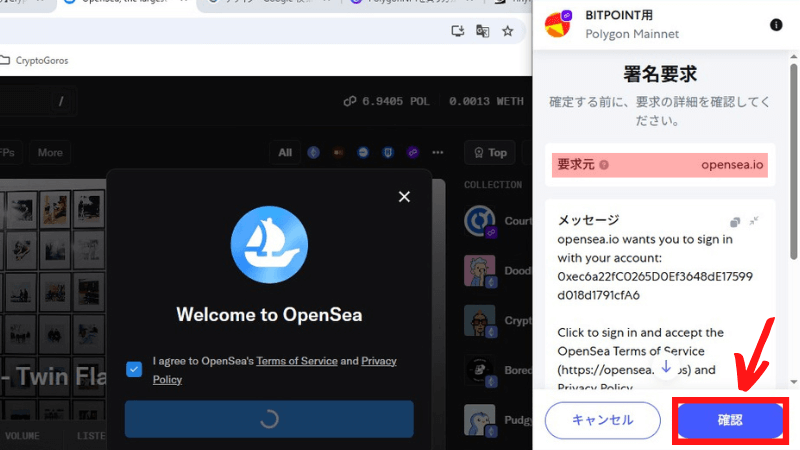Click the 0.0013 WETH balance

pyautogui.click(x=486, y=102)
